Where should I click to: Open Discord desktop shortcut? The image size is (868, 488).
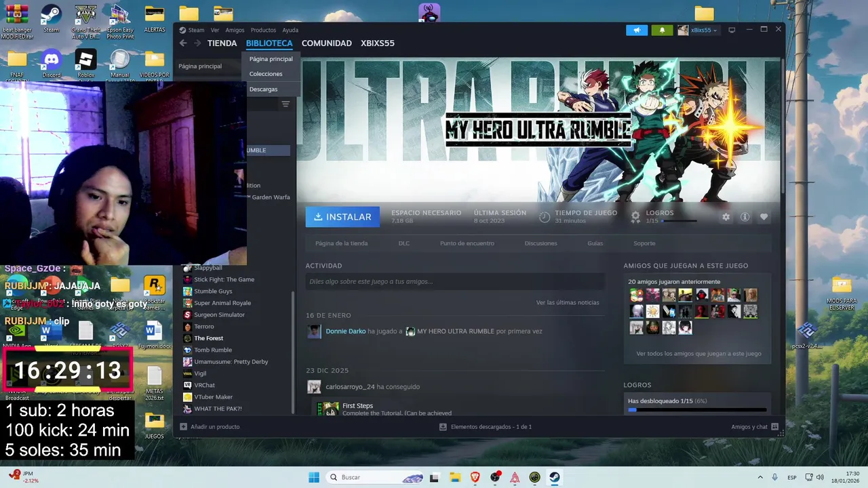[52, 64]
